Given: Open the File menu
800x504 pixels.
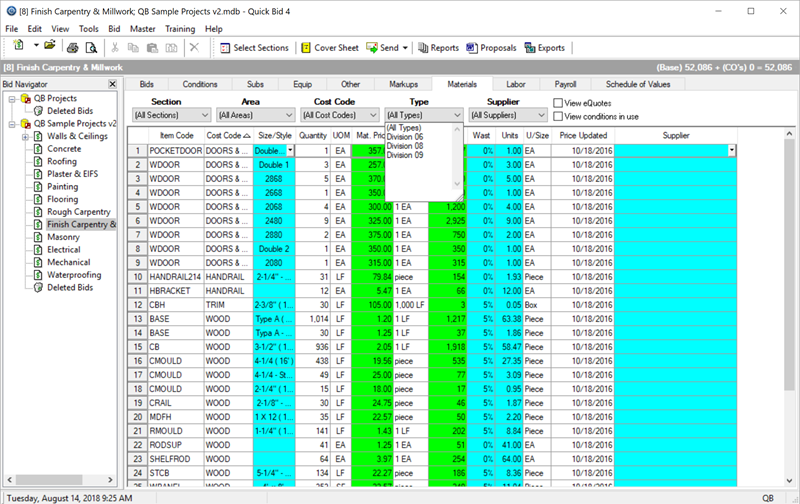Looking at the screenshot, I should [11, 29].
